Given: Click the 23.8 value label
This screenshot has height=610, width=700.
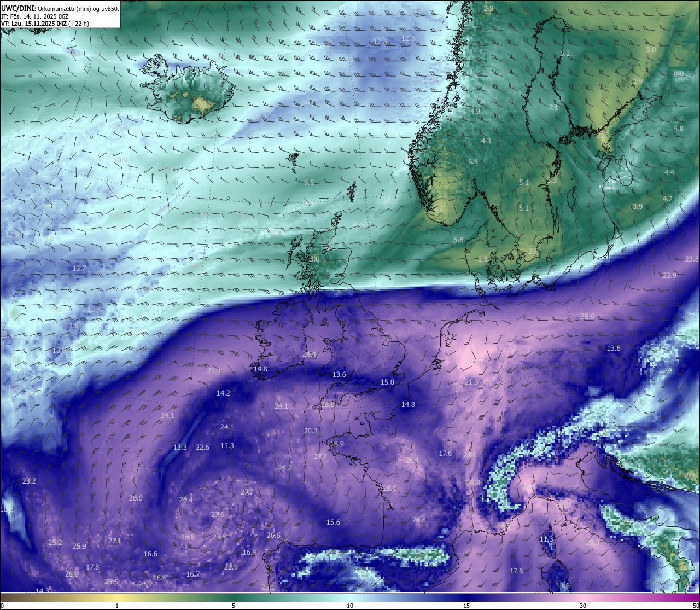Looking at the screenshot, I should 692,259.
